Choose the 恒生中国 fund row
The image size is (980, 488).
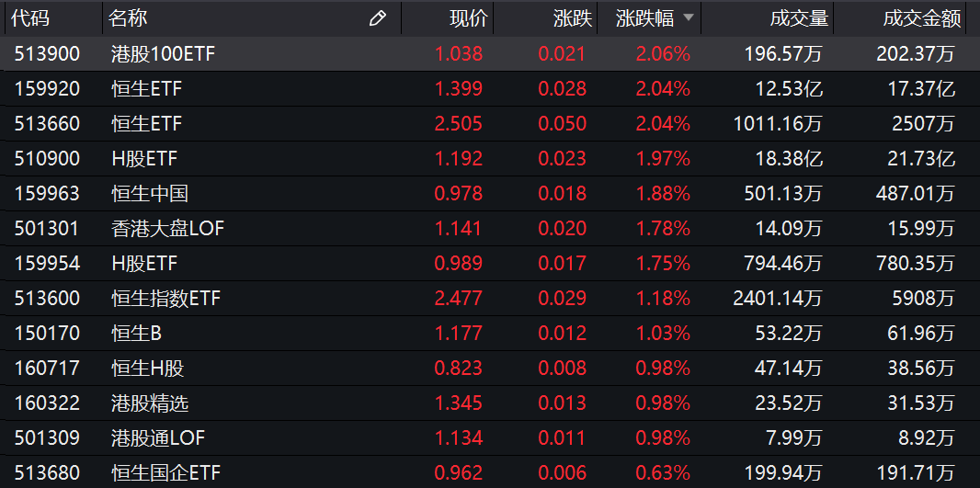click(x=149, y=194)
